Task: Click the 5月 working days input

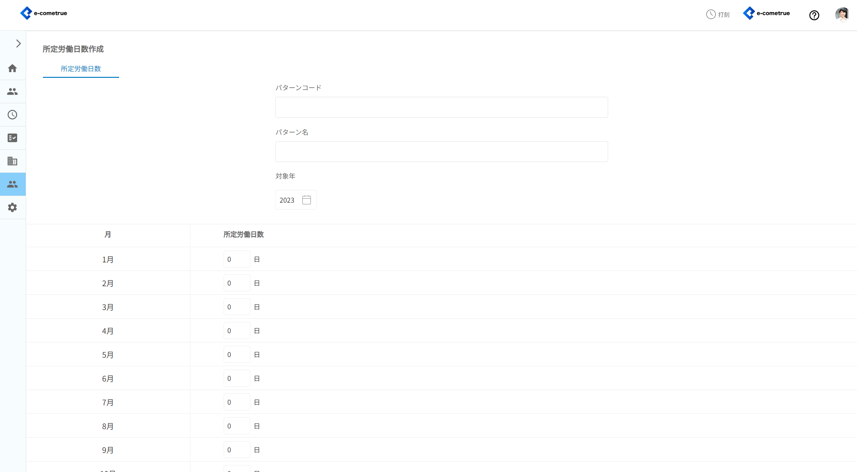Action: click(x=237, y=354)
